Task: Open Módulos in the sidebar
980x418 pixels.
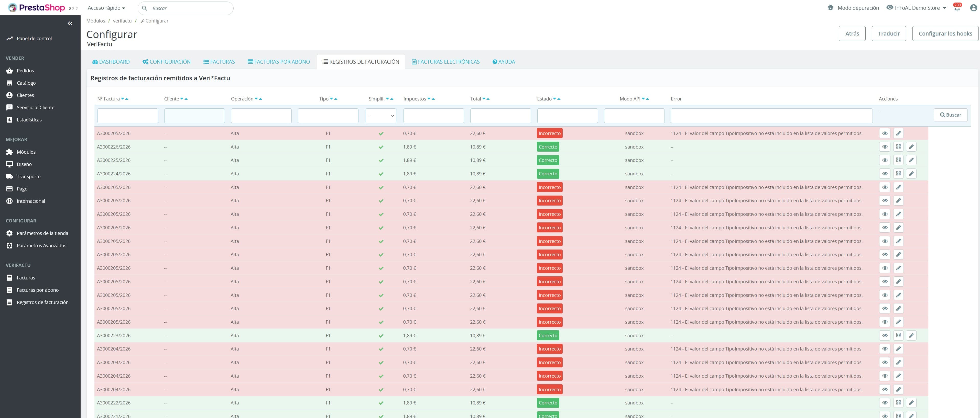Action: tap(26, 152)
